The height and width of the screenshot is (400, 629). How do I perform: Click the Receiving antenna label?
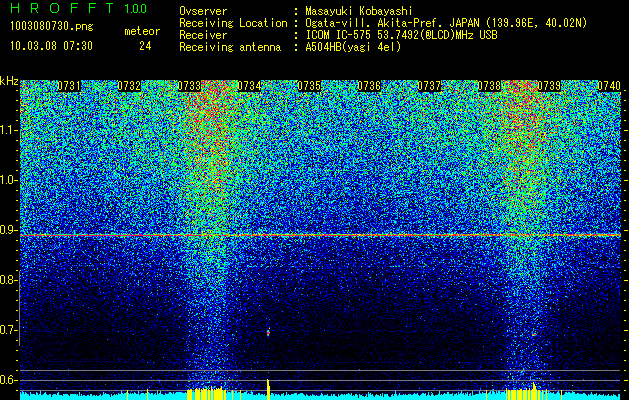[x=230, y=47]
